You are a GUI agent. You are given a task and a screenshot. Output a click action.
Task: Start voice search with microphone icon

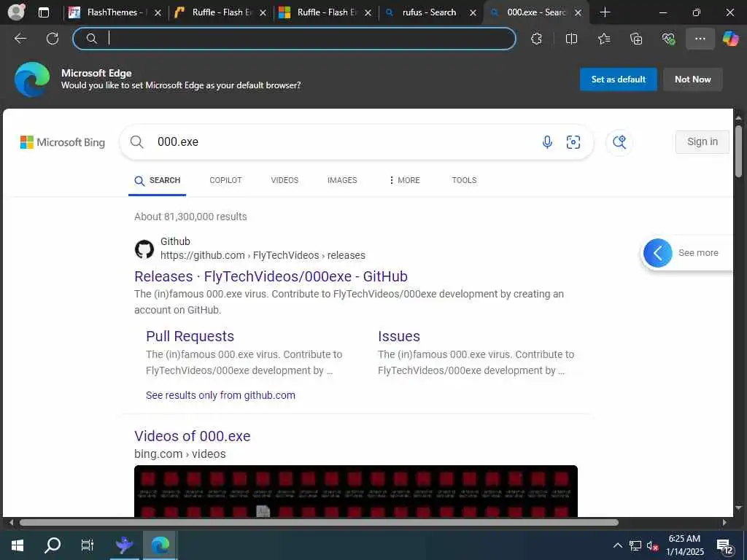[x=547, y=142]
